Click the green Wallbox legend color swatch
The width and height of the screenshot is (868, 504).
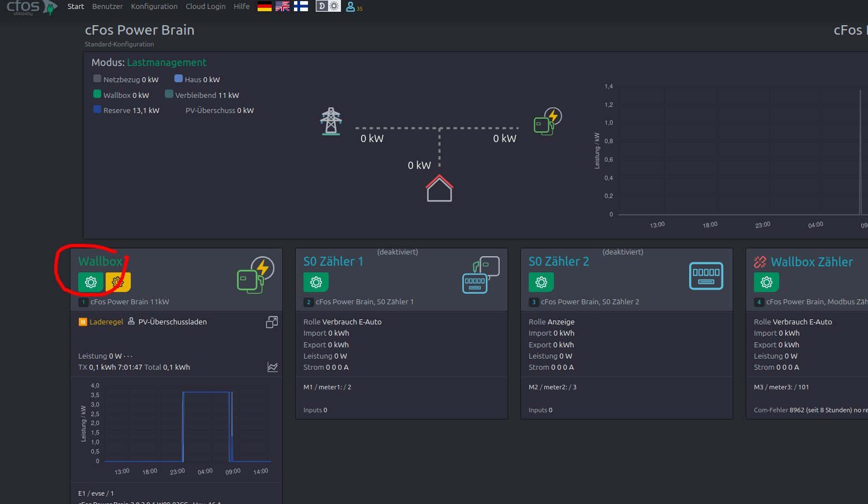[x=97, y=94]
